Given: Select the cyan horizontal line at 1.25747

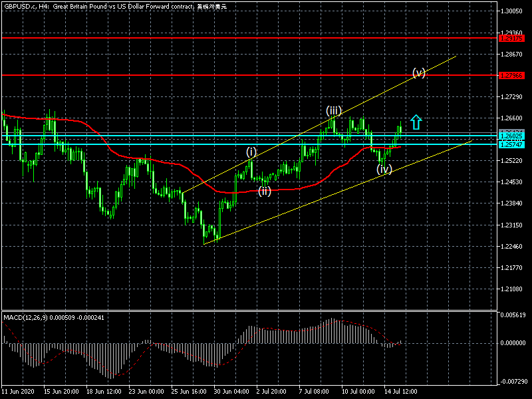Looking at the screenshot, I should [249, 144].
